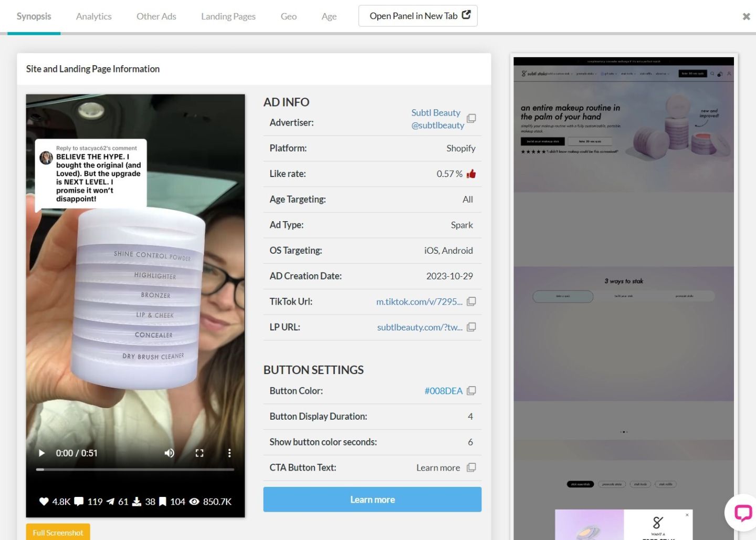The width and height of the screenshot is (756, 540).
Task: Copy the advertiser name icon
Action: pyautogui.click(x=471, y=118)
